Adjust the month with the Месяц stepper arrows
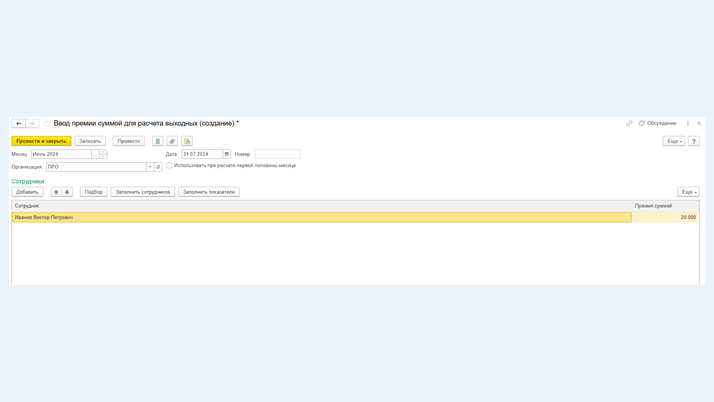 tap(103, 154)
